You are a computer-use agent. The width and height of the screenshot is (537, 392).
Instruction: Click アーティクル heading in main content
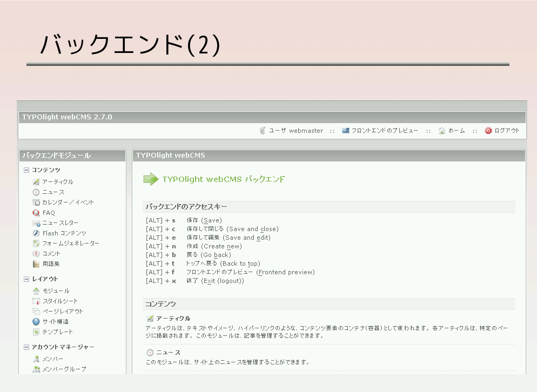(x=173, y=319)
